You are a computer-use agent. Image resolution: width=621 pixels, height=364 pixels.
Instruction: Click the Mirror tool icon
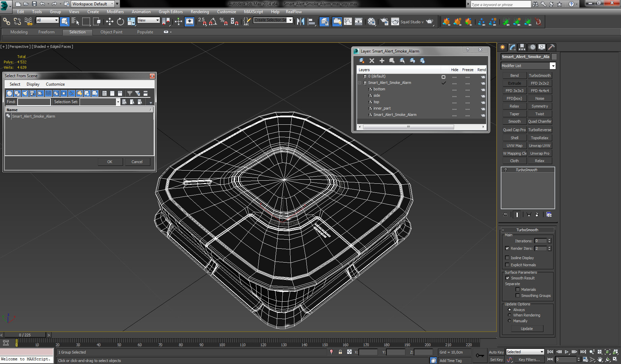coord(301,22)
